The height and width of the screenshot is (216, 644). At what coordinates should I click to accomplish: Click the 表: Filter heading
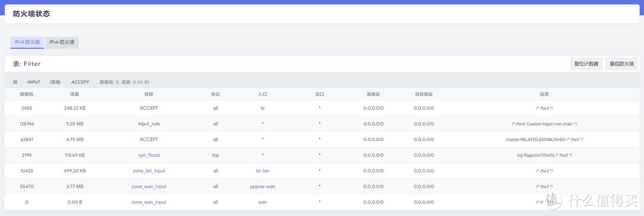(27, 64)
